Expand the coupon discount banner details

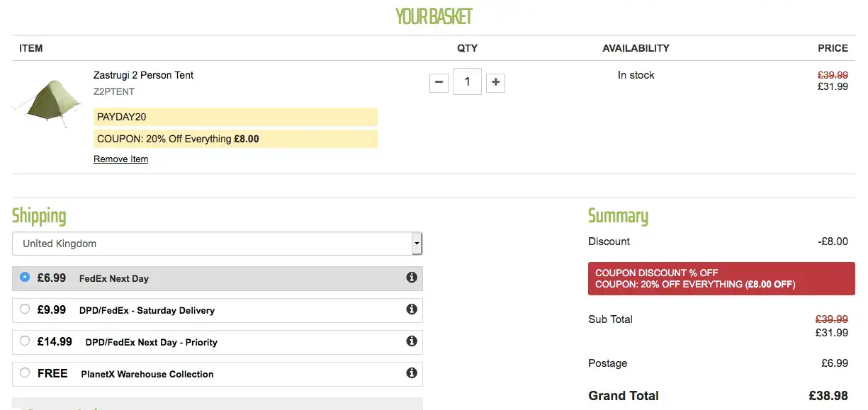[721, 278]
